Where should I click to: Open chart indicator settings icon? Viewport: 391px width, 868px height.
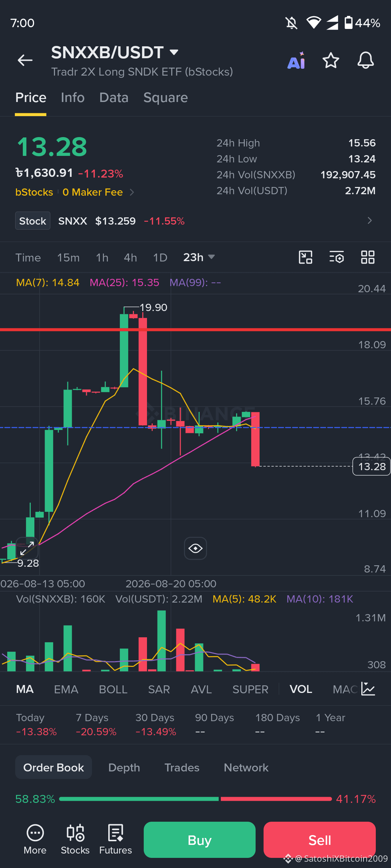337,258
